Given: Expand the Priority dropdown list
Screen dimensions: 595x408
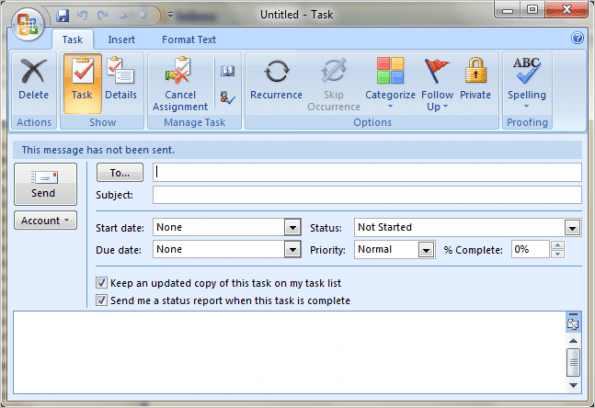Looking at the screenshot, I should [x=426, y=250].
